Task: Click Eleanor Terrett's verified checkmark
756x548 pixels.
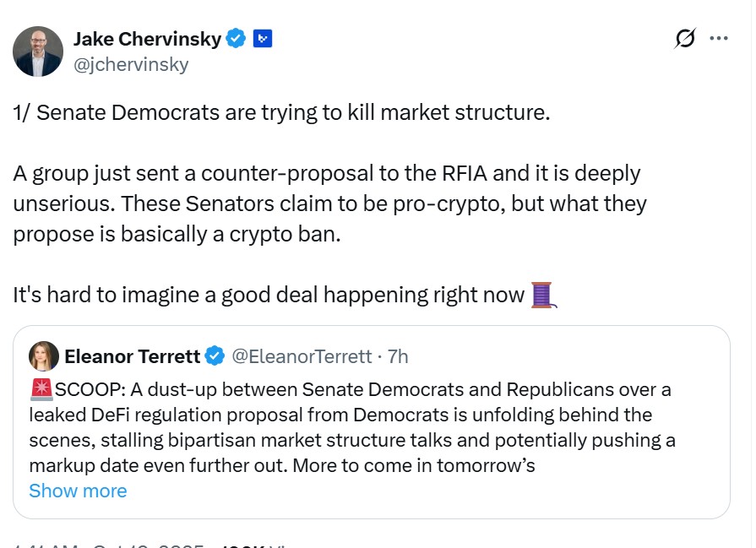Action: click(x=215, y=356)
